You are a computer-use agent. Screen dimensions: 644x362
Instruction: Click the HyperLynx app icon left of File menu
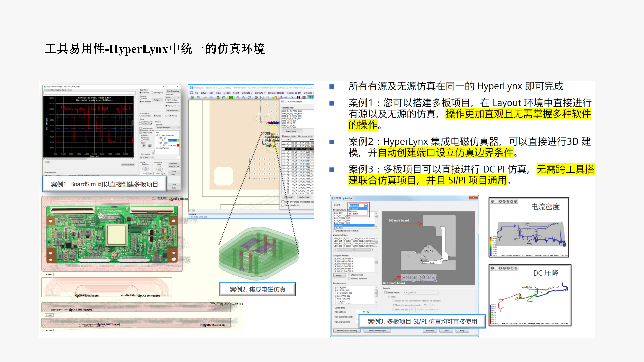(x=192, y=93)
